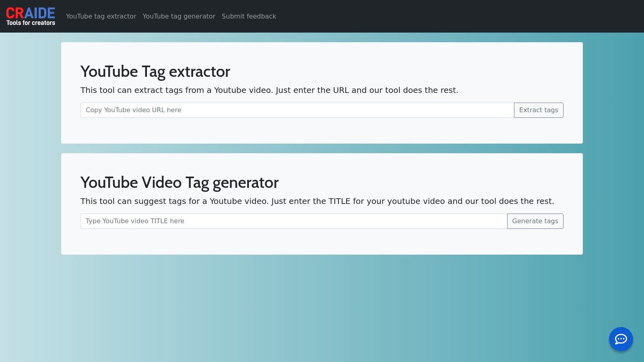Click the Generate tags button
The height and width of the screenshot is (362, 644).
tap(535, 221)
